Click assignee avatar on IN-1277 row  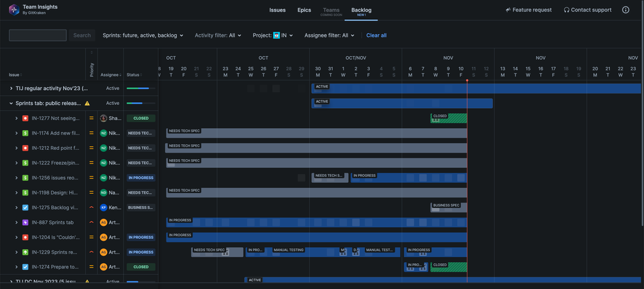[103, 118]
